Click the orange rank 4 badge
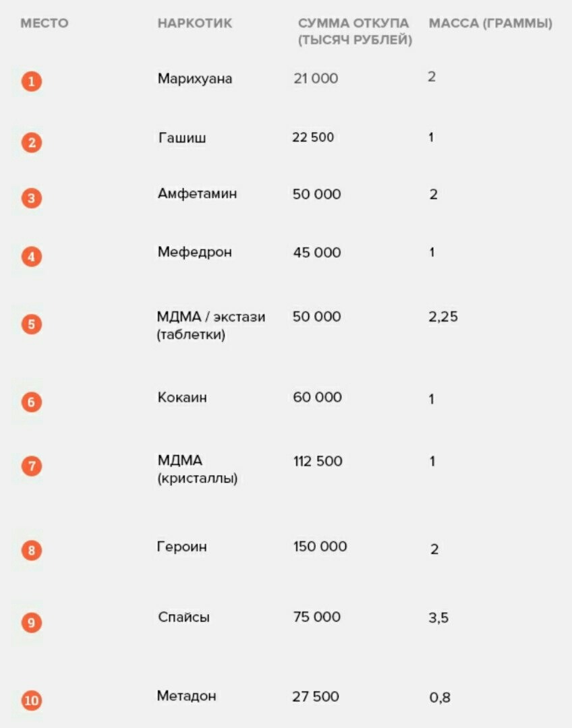The image size is (572, 728). click(31, 257)
